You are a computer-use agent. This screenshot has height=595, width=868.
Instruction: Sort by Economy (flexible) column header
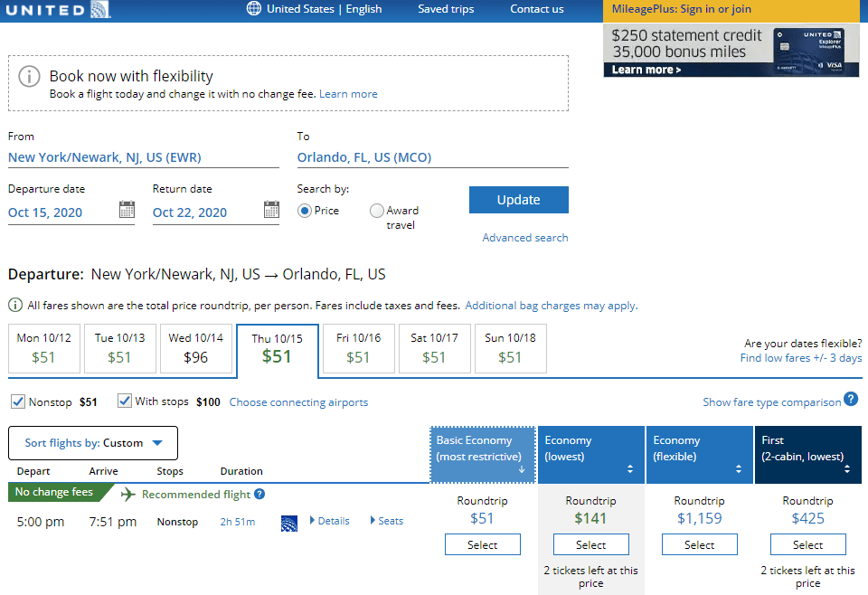pyautogui.click(x=700, y=455)
